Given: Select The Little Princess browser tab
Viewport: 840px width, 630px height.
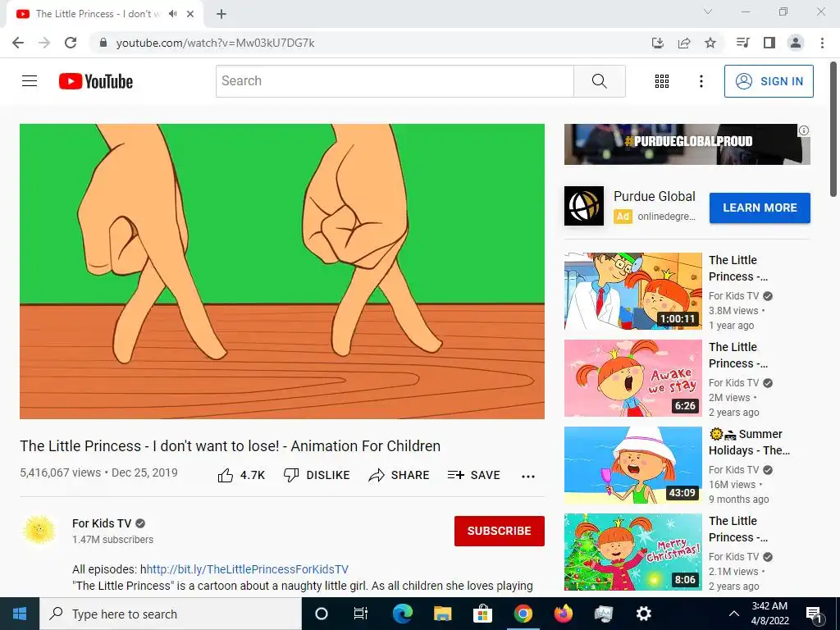Looking at the screenshot, I should 104,14.
